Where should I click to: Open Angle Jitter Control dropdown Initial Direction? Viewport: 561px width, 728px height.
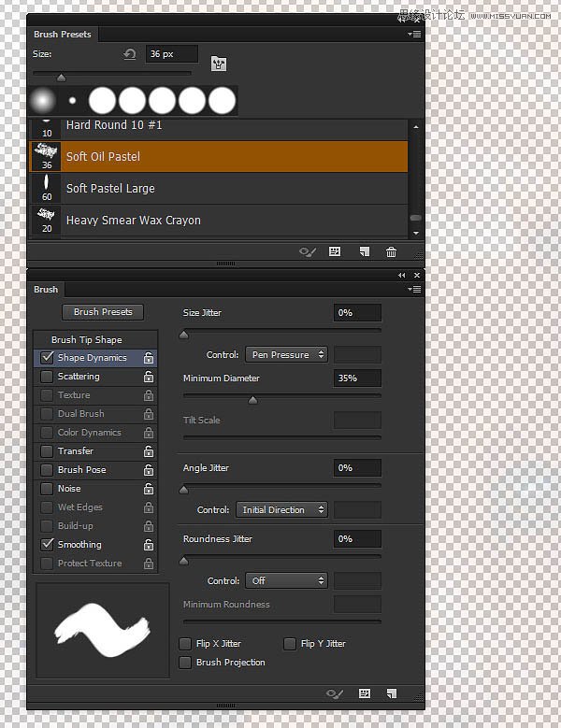(x=281, y=509)
